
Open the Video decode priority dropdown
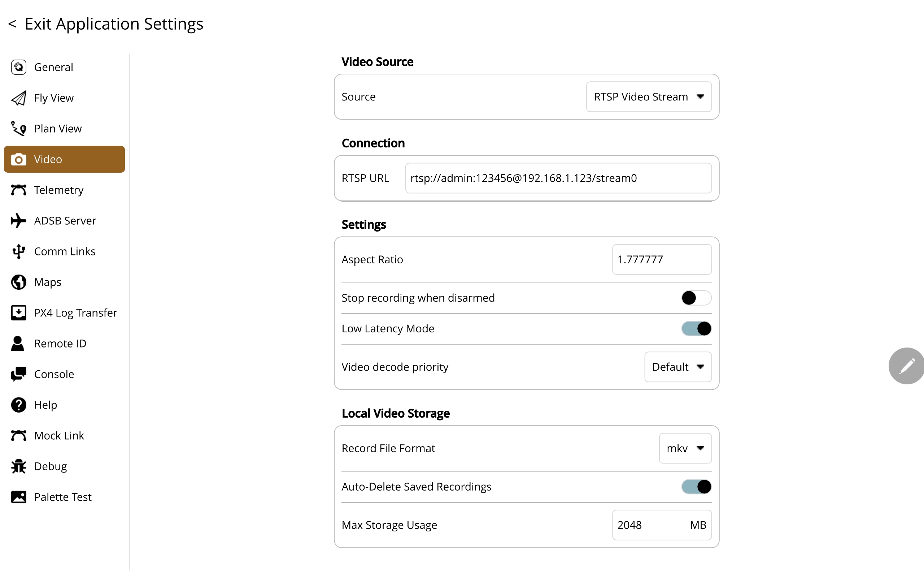point(678,367)
